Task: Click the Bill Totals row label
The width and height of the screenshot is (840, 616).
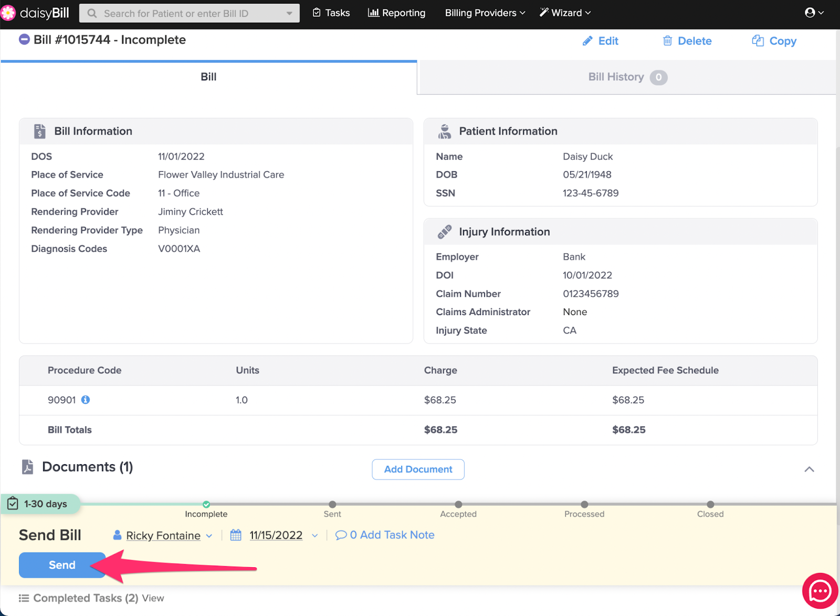Action: 70,430
